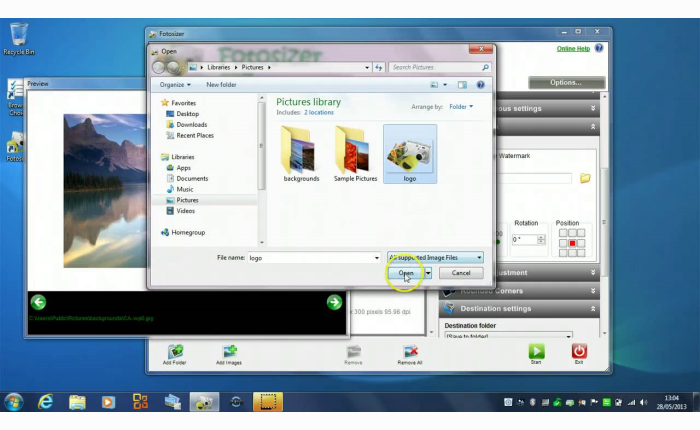Select the bottom-left watermark position square
Image resolution: width=700 pixels, height=430 pixels.
(x=563, y=253)
